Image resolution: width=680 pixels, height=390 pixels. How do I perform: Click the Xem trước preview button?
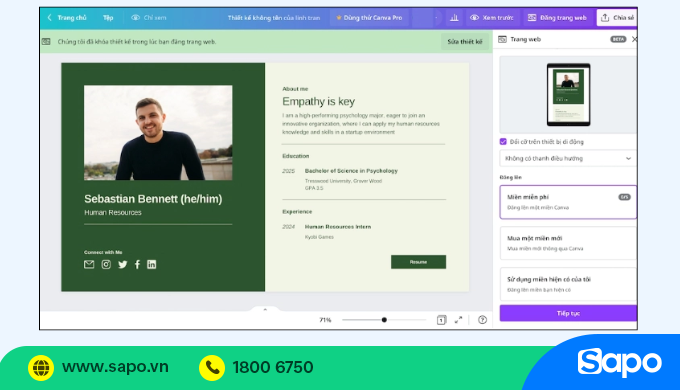tap(492, 18)
